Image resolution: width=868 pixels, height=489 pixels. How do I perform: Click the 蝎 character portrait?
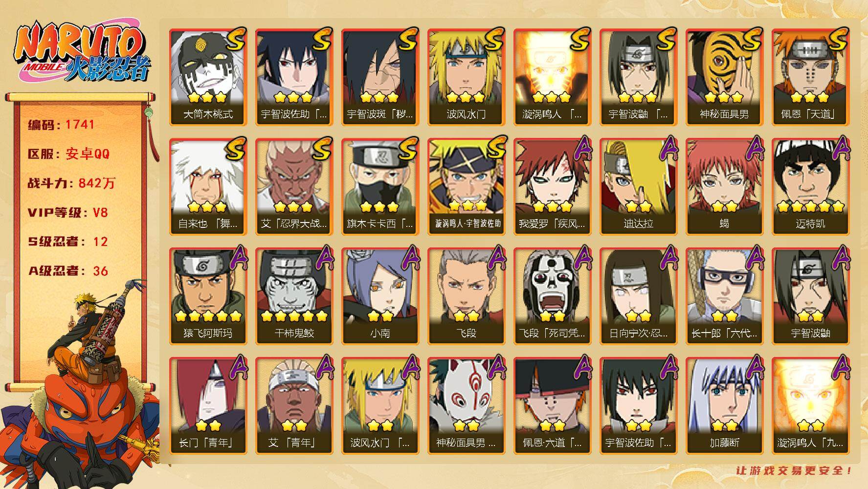click(x=724, y=186)
